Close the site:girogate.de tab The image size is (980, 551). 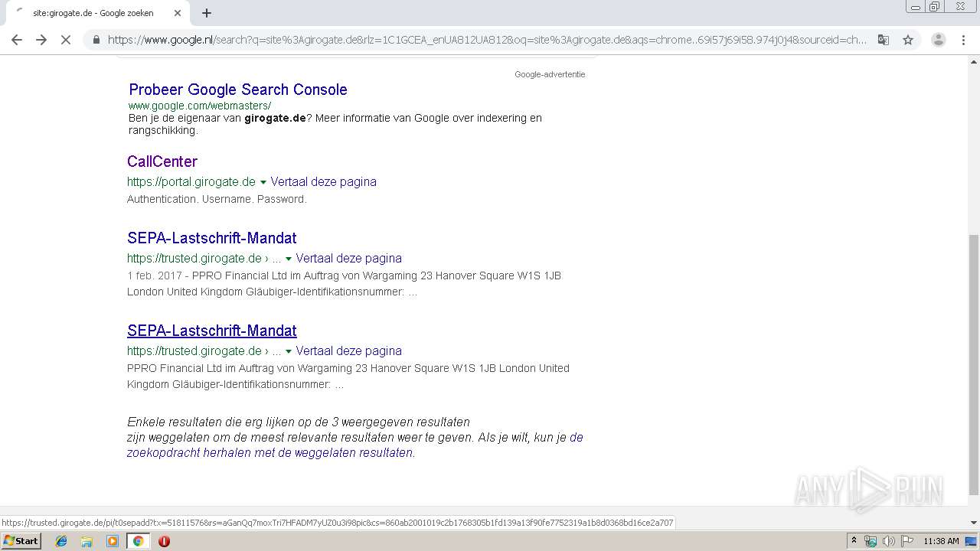[178, 13]
